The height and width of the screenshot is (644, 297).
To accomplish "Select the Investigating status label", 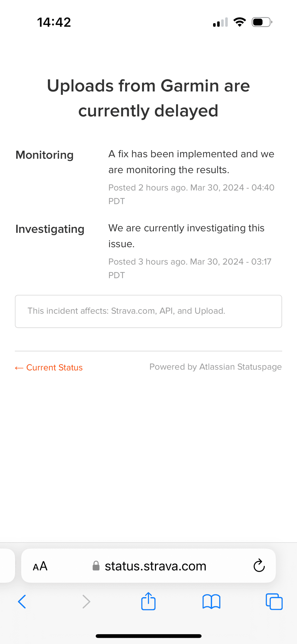I will (x=50, y=229).
